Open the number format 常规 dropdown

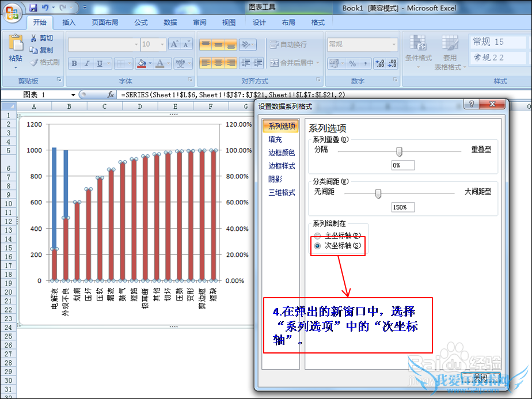pyautogui.click(x=394, y=44)
